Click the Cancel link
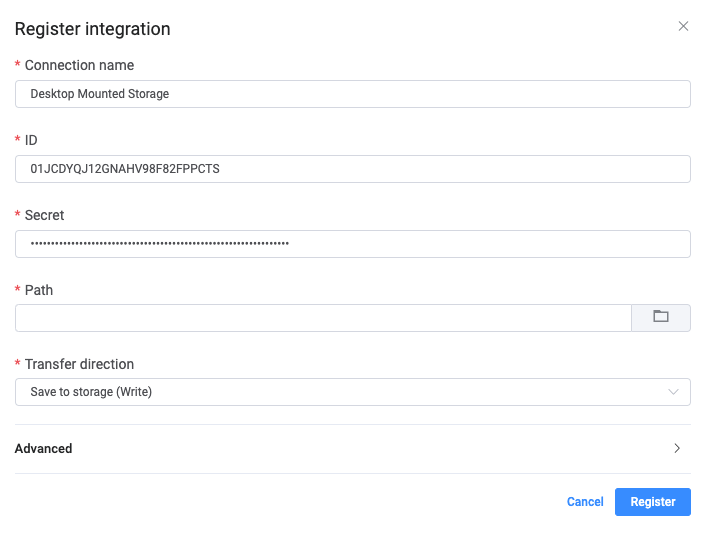The image size is (706, 547). click(585, 502)
